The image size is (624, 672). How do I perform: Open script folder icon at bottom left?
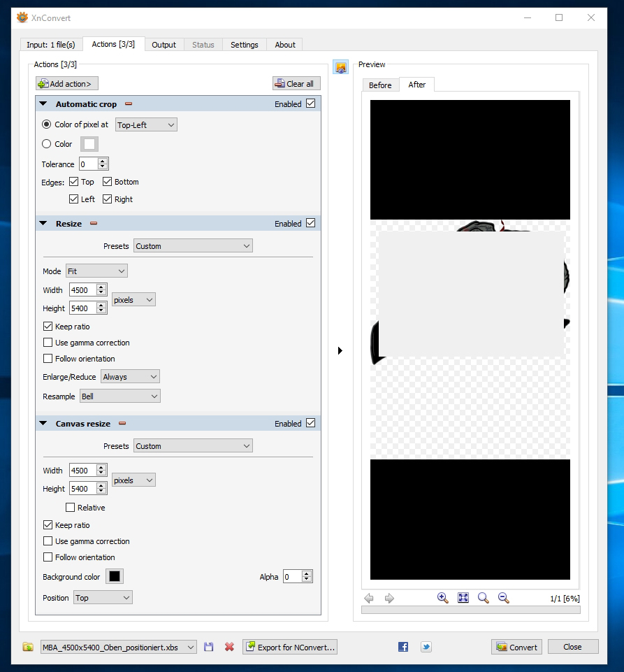pos(28,647)
